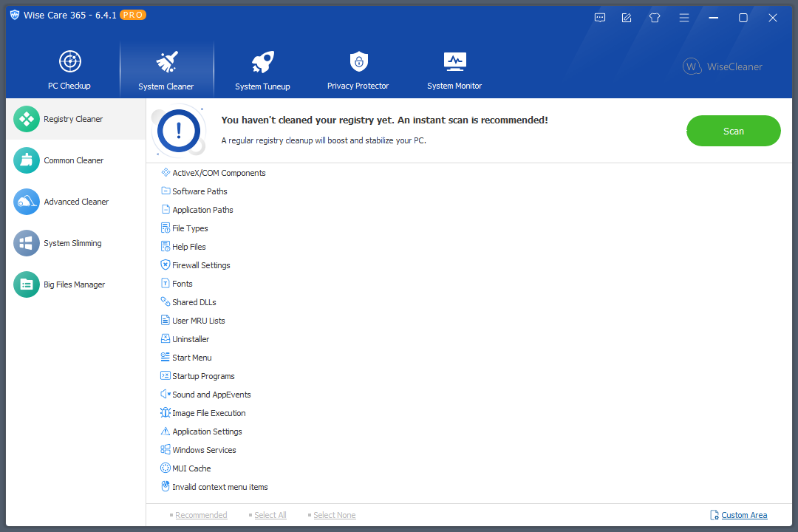Click the Application Settings warning icon
Image resolution: width=798 pixels, height=532 pixels.
click(x=166, y=432)
